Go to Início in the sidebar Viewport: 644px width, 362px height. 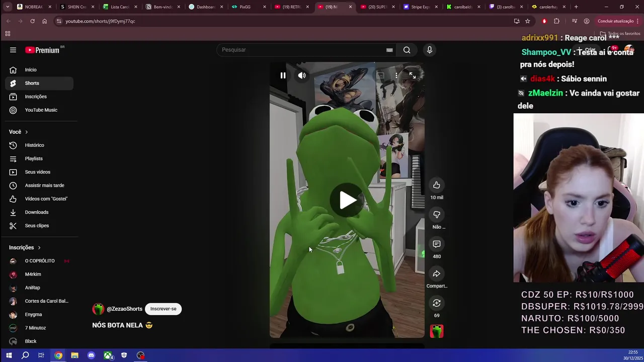pyautogui.click(x=39, y=70)
